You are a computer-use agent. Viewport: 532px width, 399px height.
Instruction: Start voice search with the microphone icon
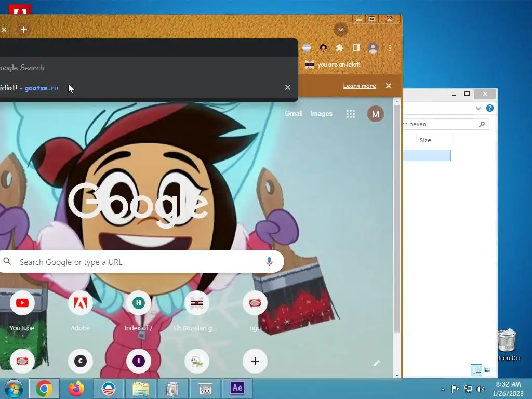tap(270, 262)
